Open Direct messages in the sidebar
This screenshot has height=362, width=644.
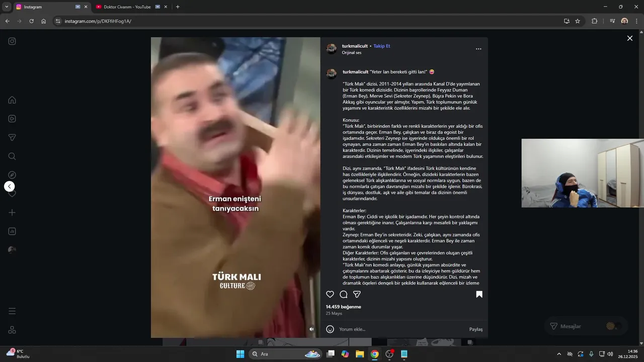(12, 138)
